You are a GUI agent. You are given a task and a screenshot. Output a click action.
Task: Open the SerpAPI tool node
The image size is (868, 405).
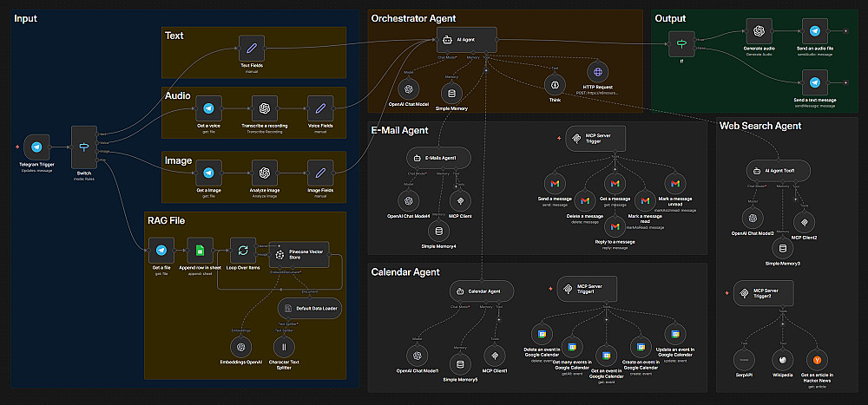[x=744, y=360]
